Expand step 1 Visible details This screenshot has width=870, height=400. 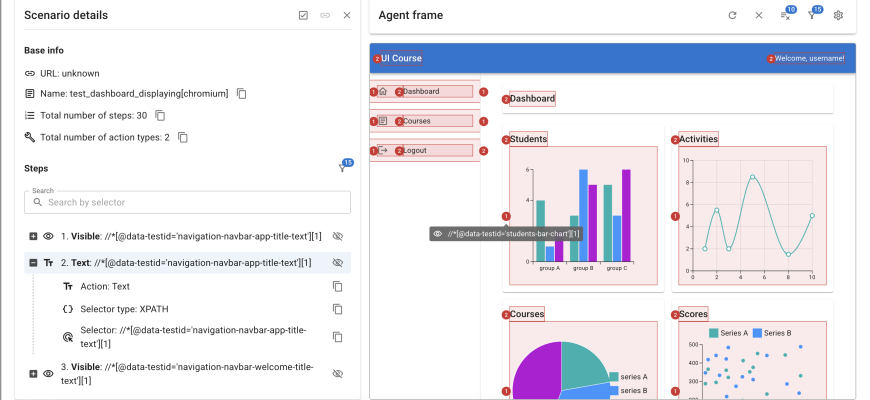tap(33, 236)
